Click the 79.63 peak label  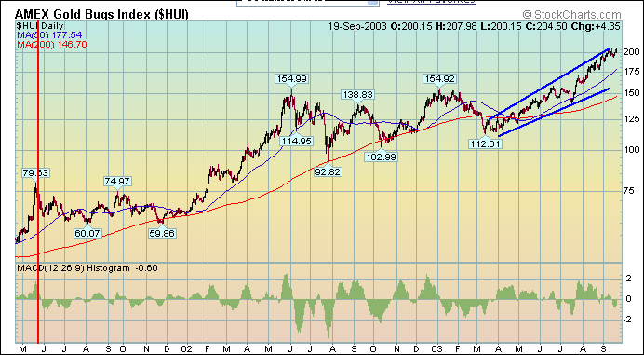tap(35, 172)
